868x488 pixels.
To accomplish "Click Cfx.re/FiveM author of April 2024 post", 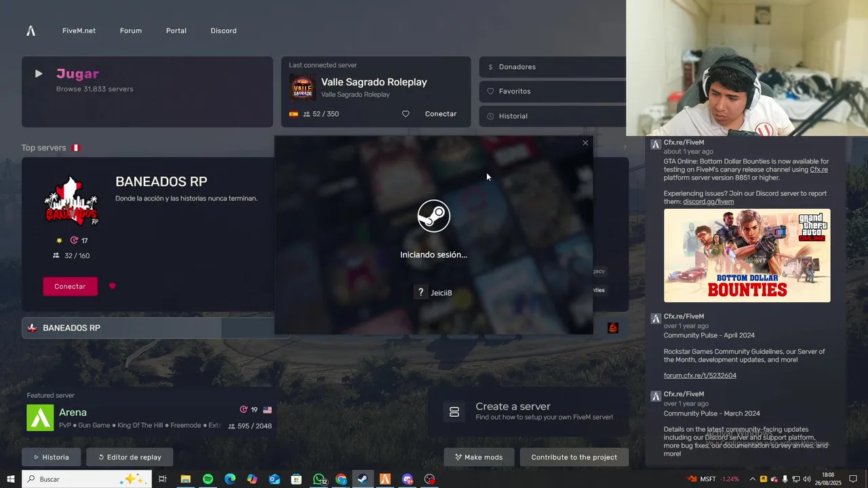I will tap(684, 317).
